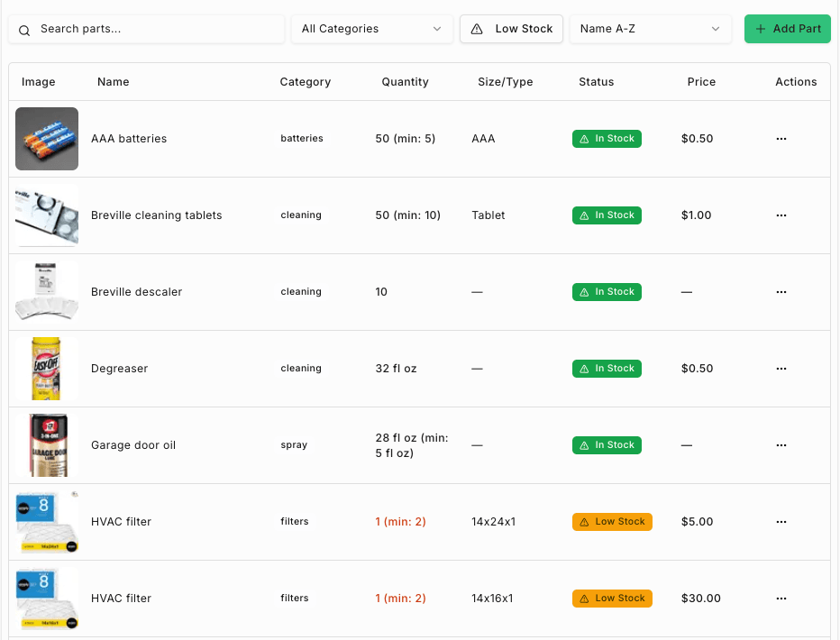Open the actions ellipsis for Degreaser
The height and width of the screenshot is (640, 840).
[x=781, y=369]
